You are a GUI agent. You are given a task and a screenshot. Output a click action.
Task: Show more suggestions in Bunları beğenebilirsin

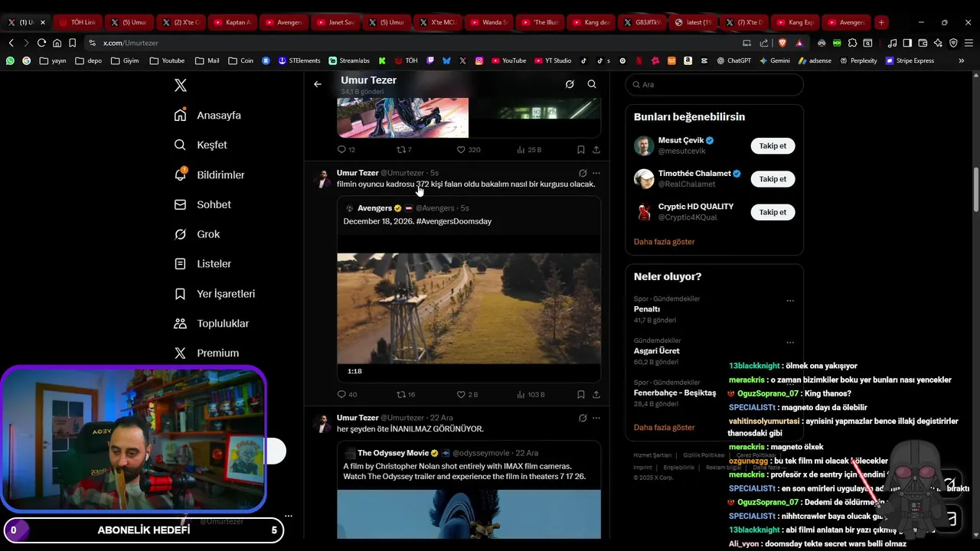(x=664, y=242)
